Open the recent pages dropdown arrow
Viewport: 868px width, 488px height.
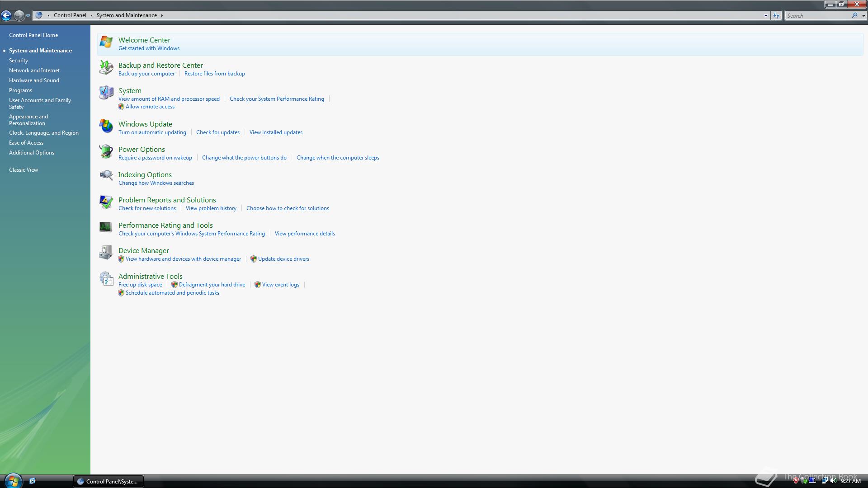[28, 16]
